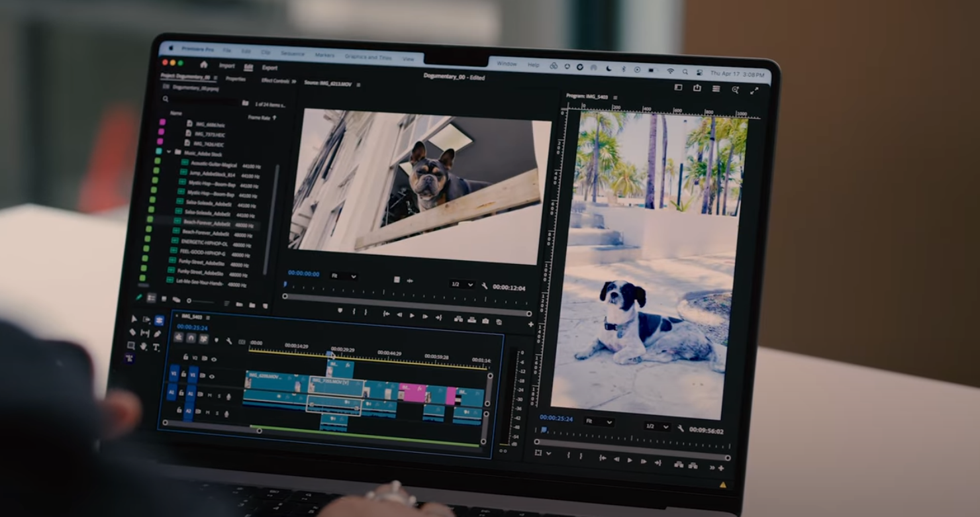This screenshot has width=980, height=517.
Task: Open Source monitor 1/2 resolution dropdown
Action: [462, 285]
